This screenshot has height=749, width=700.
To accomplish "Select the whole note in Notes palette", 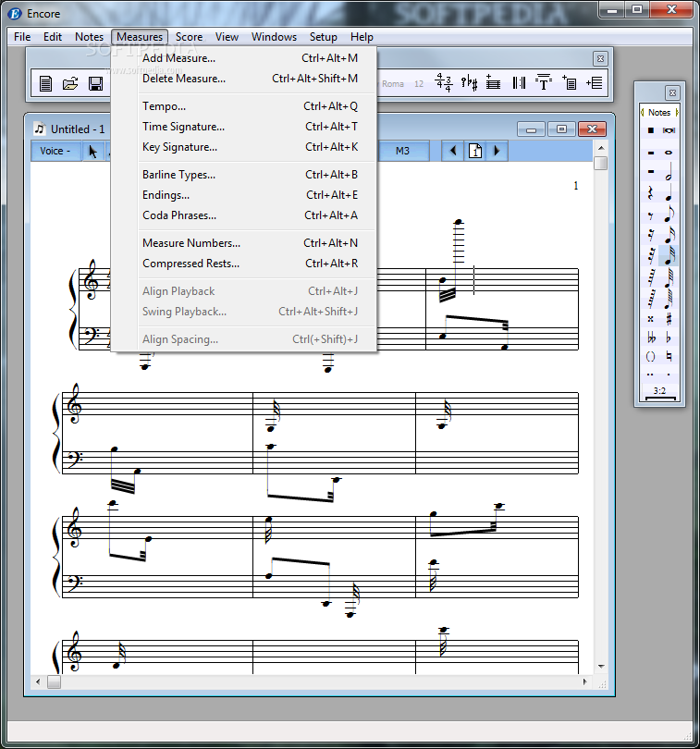I will 669,153.
